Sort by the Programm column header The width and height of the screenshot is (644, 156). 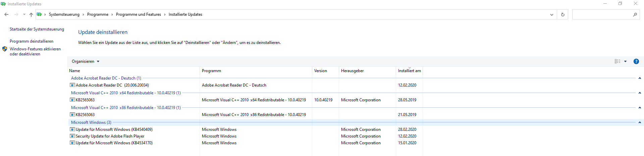[x=256, y=71]
